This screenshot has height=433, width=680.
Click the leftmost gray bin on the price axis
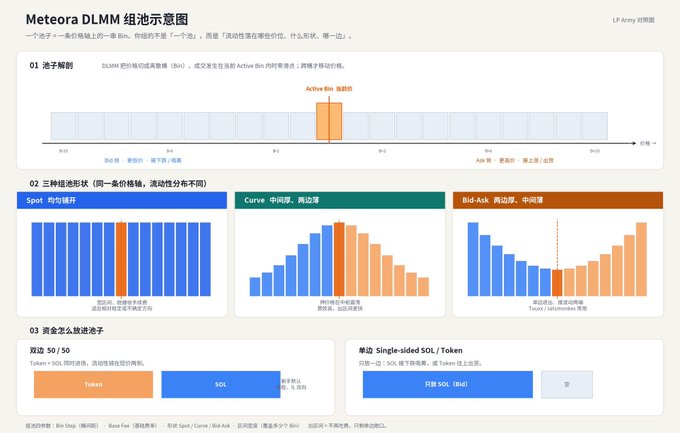coord(64,126)
